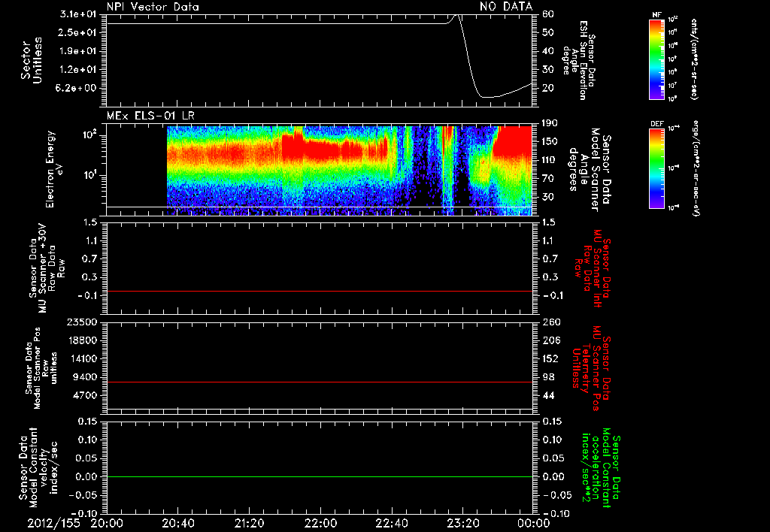Click the red 'MU Scanner Pos Telemetry' label
The image size is (770, 532).
pos(591,368)
